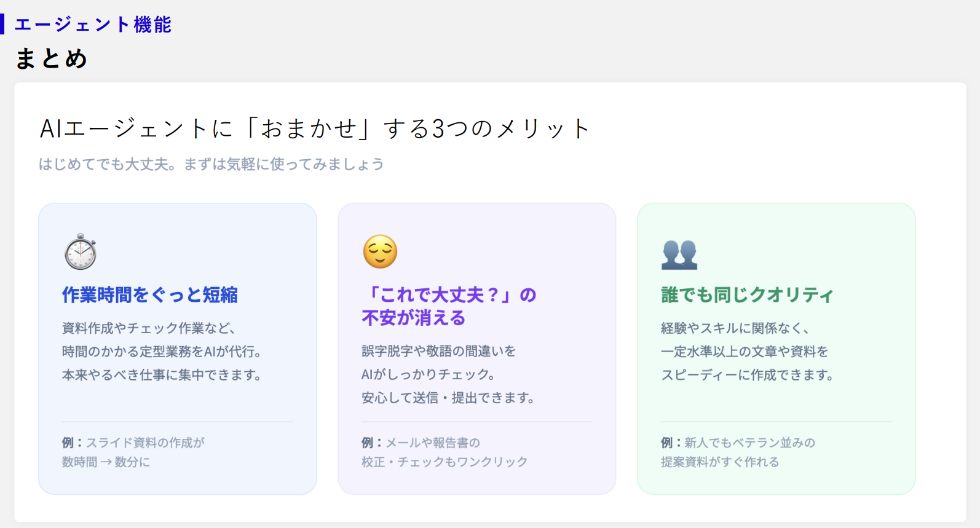Click the line 本来やるべき仕事に集中できます
This screenshot has width=980, height=528.
(x=162, y=375)
